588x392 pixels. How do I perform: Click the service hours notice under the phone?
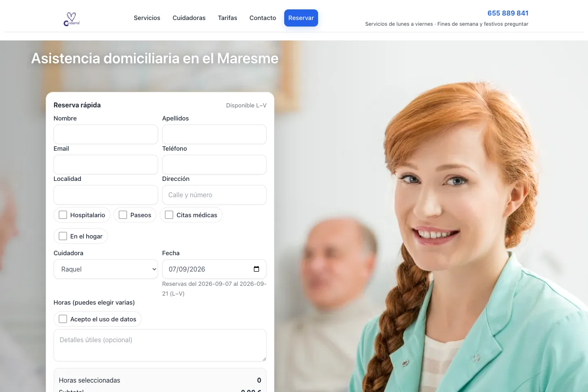(x=447, y=24)
